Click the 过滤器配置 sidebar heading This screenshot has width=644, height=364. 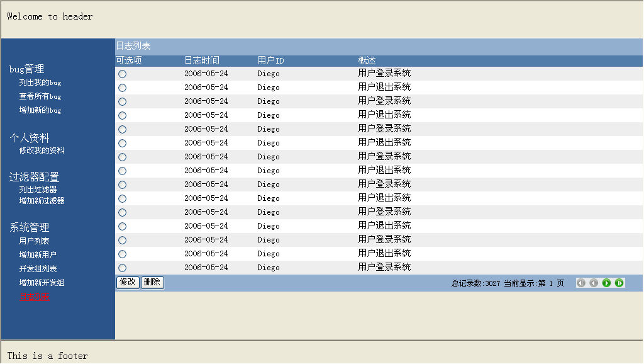coord(35,177)
